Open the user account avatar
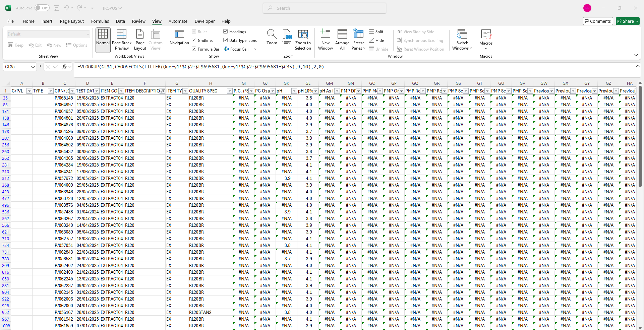Screen dimensions: 644x330 pos(587,8)
